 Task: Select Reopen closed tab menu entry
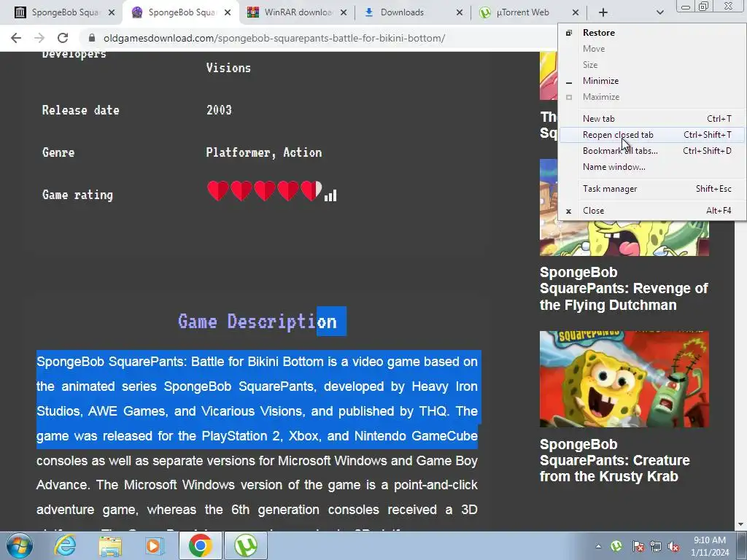[x=651, y=135]
